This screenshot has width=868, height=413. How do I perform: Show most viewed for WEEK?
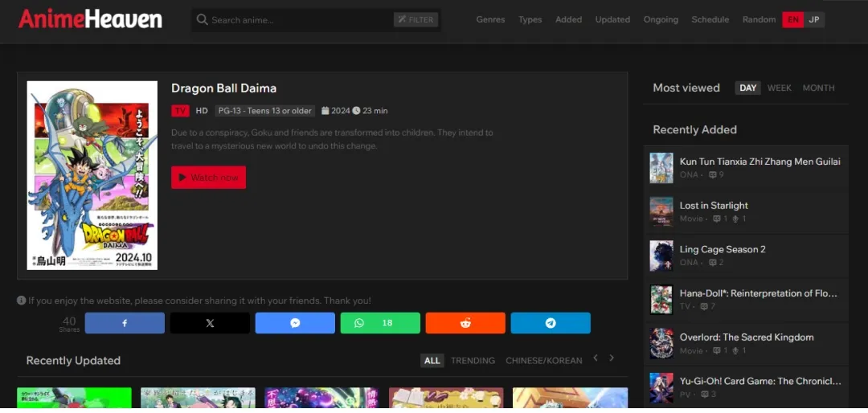pyautogui.click(x=779, y=88)
